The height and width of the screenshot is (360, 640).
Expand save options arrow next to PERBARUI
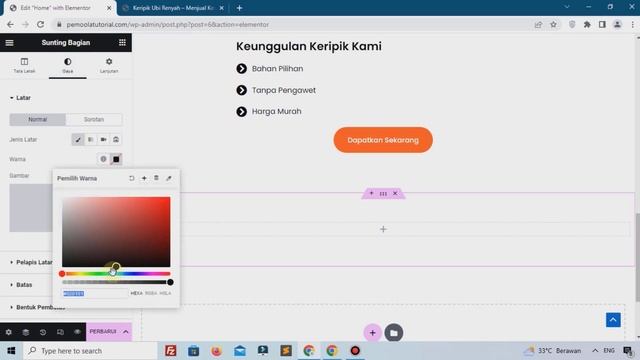click(x=126, y=332)
